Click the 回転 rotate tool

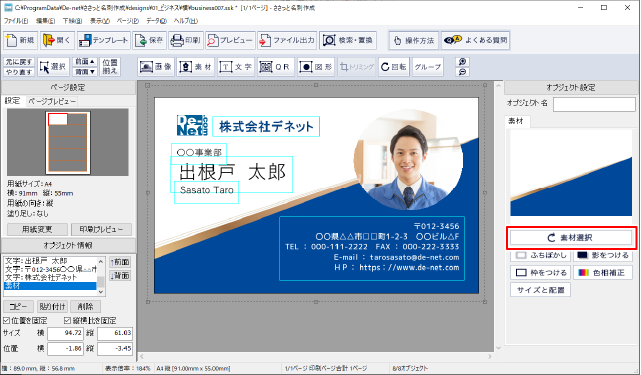pos(393,67)
